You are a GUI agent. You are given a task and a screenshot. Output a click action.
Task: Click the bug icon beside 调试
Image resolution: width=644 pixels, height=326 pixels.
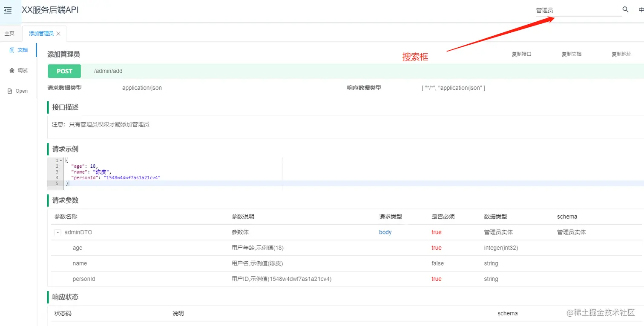coord(12,70)
